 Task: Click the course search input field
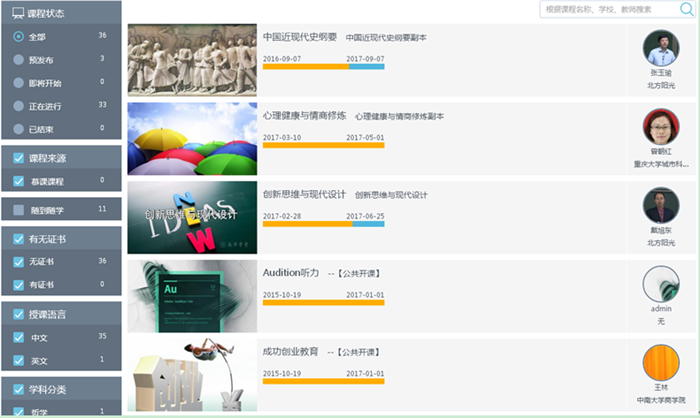(x=610, y=9)
